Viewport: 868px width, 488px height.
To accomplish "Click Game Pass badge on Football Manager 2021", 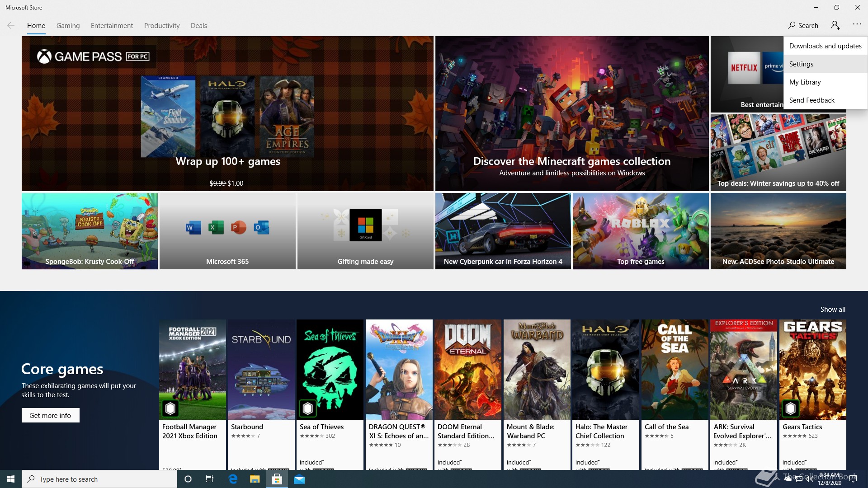I will point(170,408).
